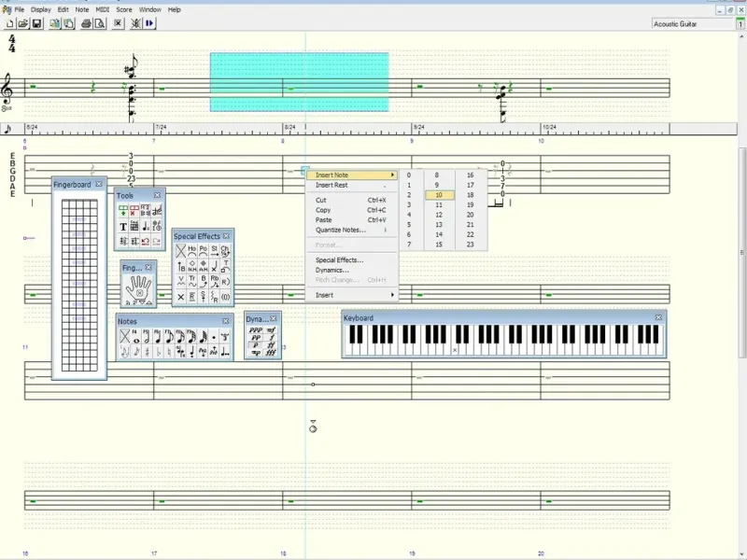The width and height of the screenshot is (747, 560).
Task: Select the trill (Tr) special effect
Action: (x=191, y=280)
